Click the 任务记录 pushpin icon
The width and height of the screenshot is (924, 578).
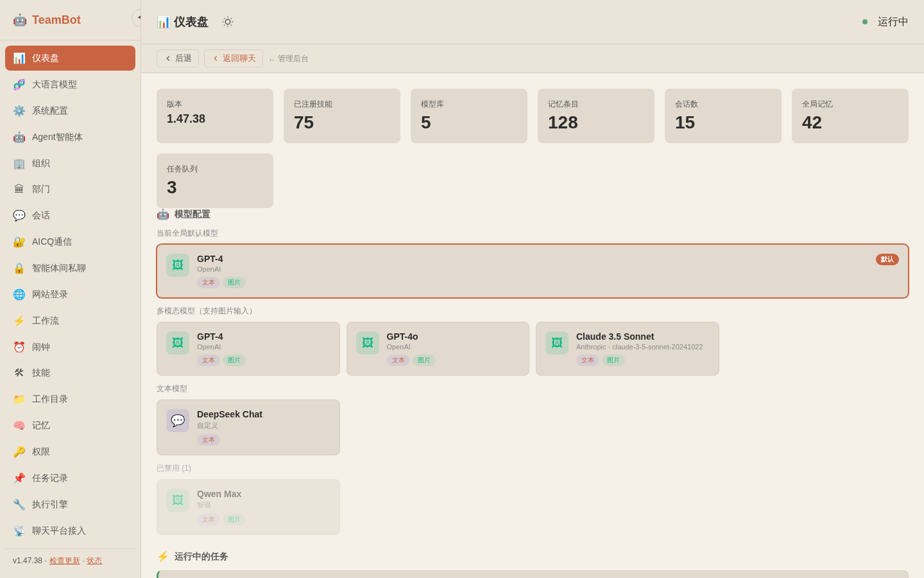coord(19,478)
